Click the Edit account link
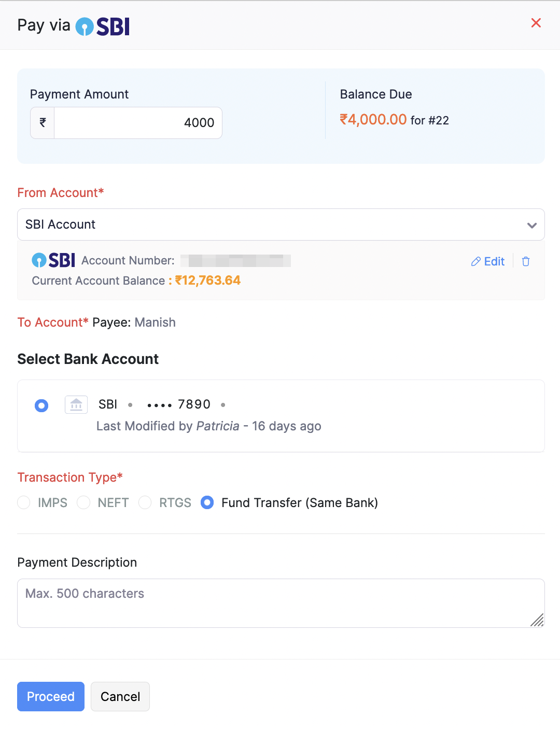 click(494, 262)
